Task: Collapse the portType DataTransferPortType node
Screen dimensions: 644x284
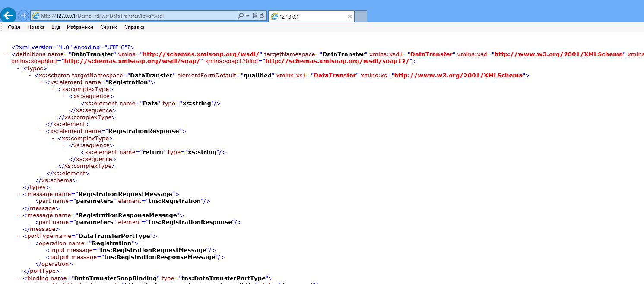Action: (18, 236)
